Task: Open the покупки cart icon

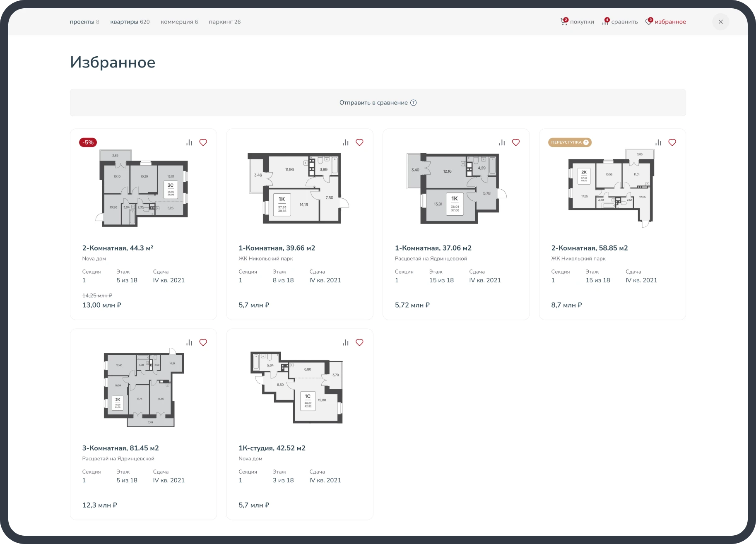Action: pyautogui.click(x=564, y=22)
